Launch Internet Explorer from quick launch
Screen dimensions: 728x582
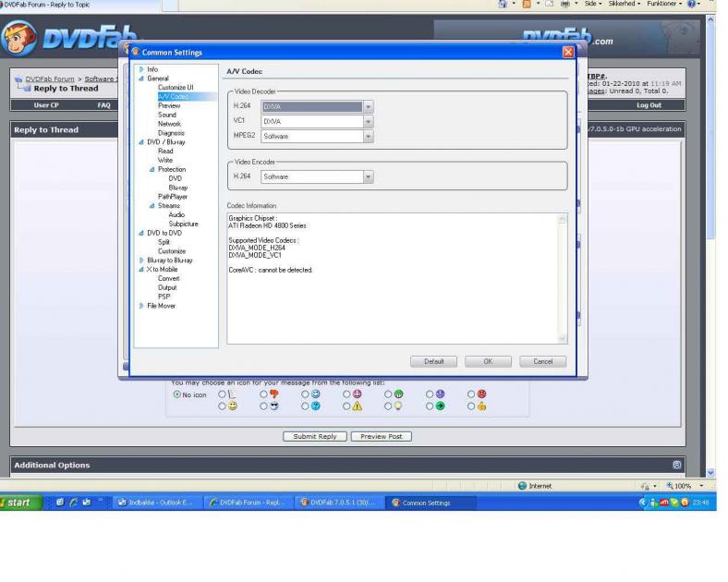coord(73,503)
